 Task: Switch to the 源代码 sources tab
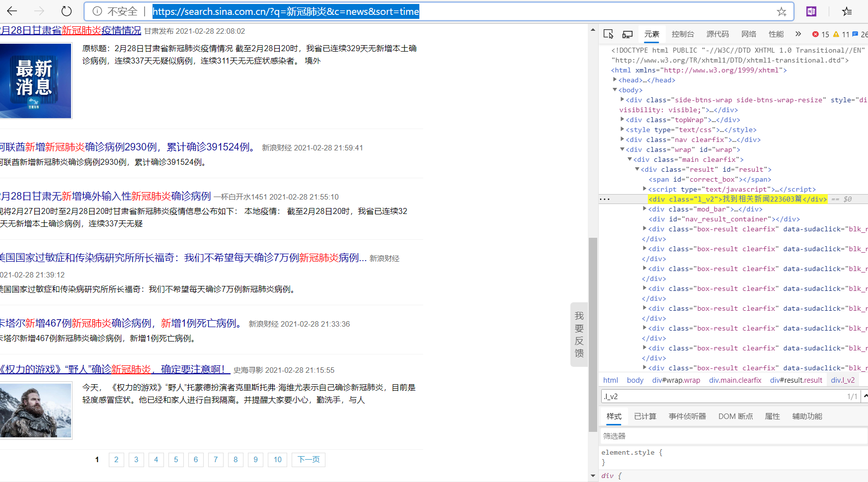point(717,34)
